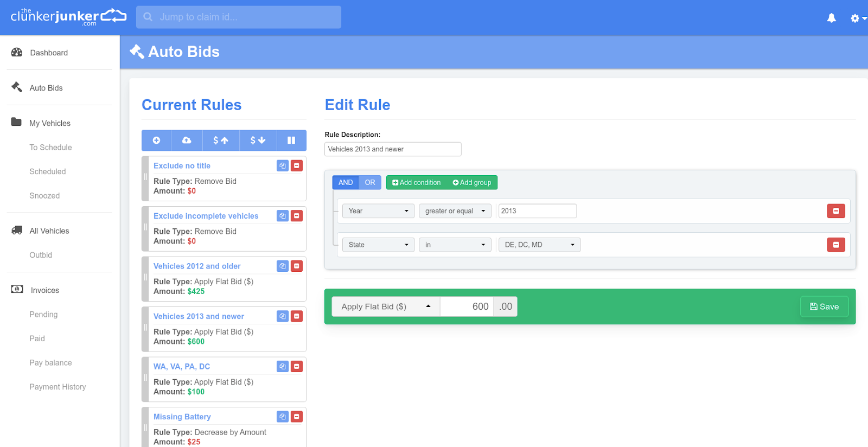Screen dimensions: 868x447
Task: Delete the Exclude incomplete vehicles rule
Action: 297,216
